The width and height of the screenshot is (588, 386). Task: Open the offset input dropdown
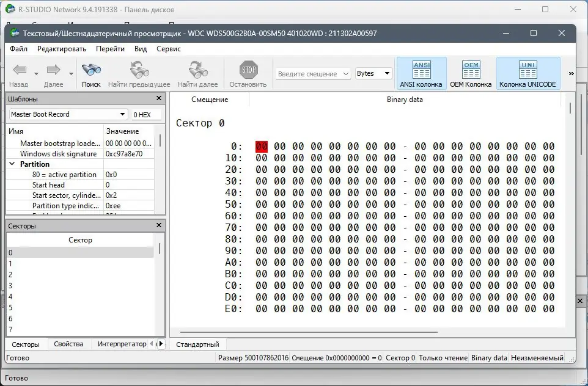[x=346, y=74]
